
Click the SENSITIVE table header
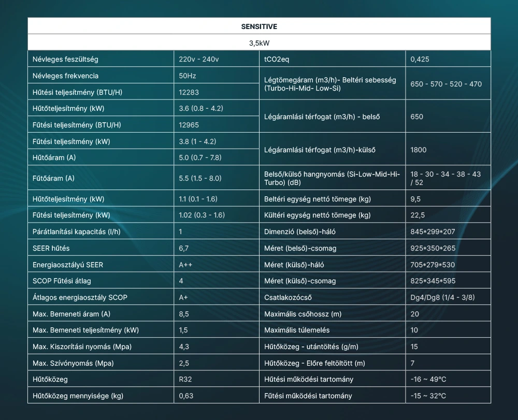(259, 26)
